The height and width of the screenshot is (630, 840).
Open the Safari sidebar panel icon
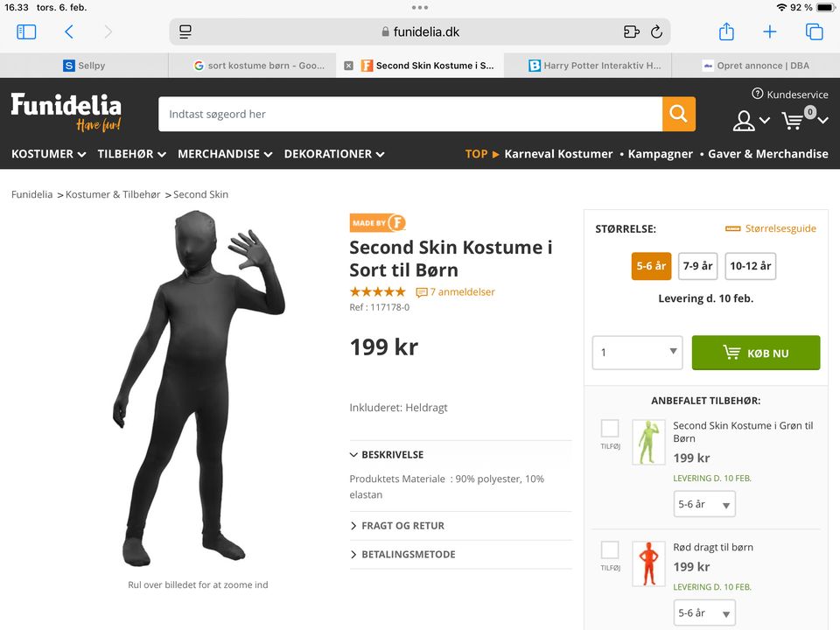(26, 31)
